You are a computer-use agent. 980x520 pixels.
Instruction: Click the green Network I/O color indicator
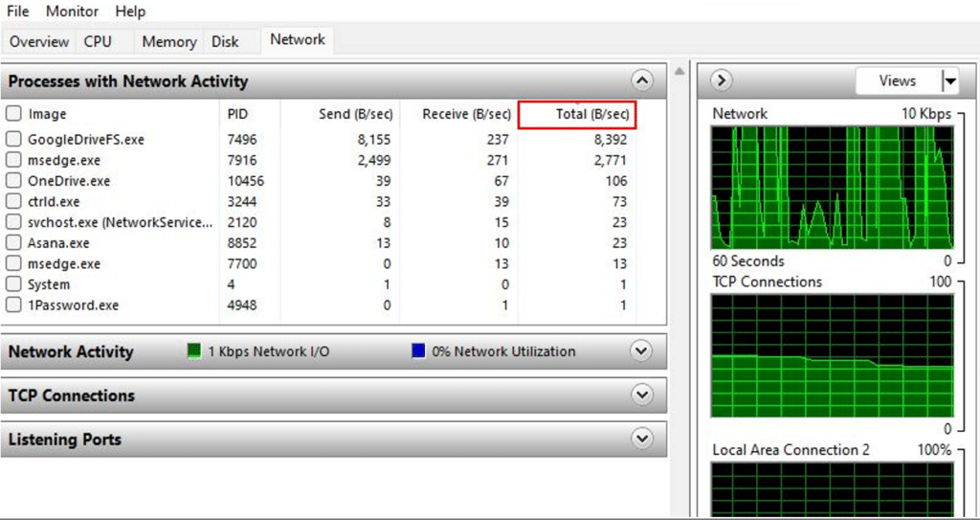pos(194,351)
